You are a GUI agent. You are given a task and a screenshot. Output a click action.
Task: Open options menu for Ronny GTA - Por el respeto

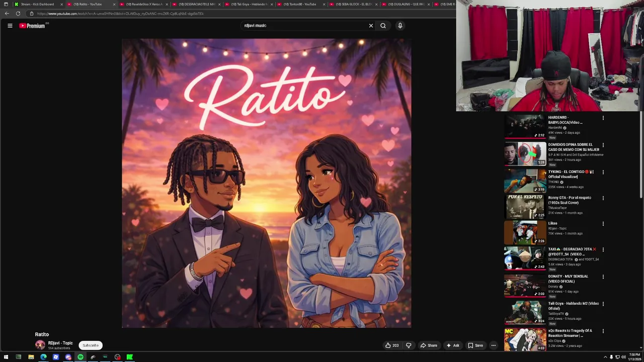(603, 198)
